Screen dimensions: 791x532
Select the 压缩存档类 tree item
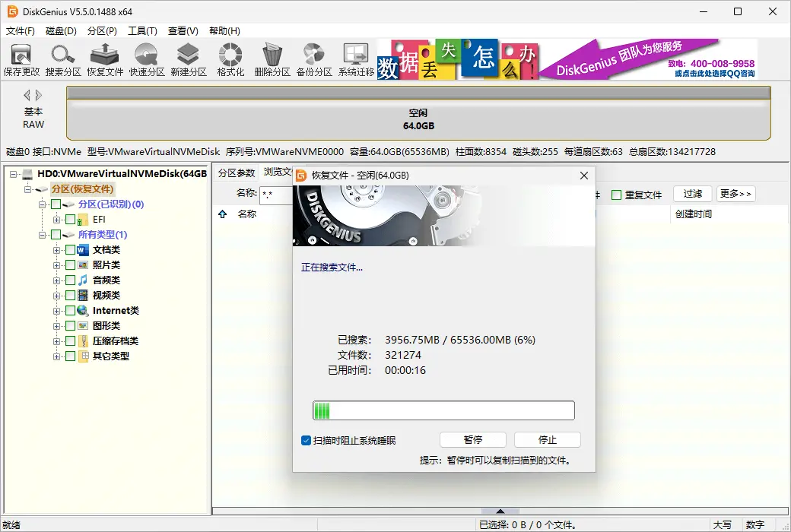pos(115,341)
